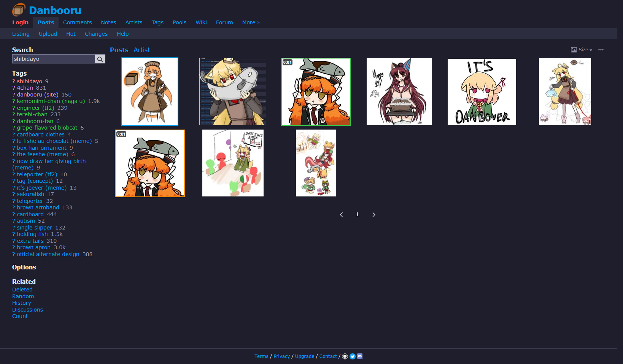Open the Count related link
Viewport: 623px width, 364px height.
(20, 316)
